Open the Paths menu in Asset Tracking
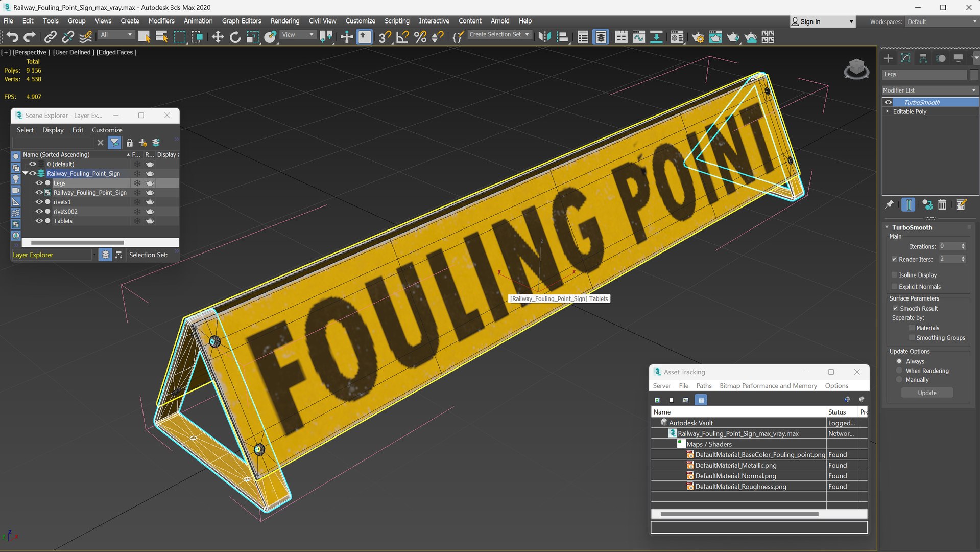980x552 pixels. tap(703, 386)
